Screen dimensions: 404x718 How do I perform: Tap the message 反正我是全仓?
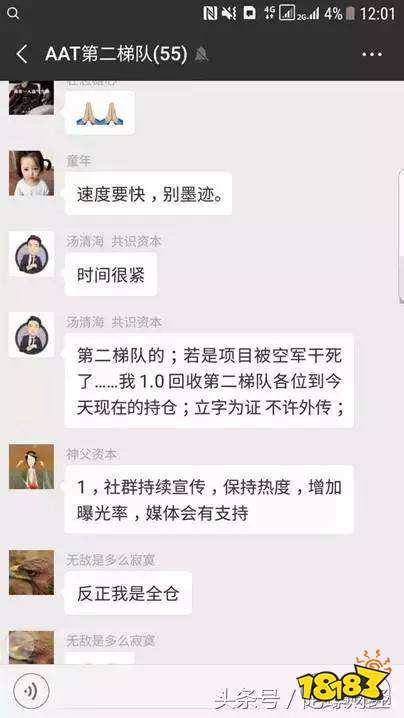[x=128, y=593]
